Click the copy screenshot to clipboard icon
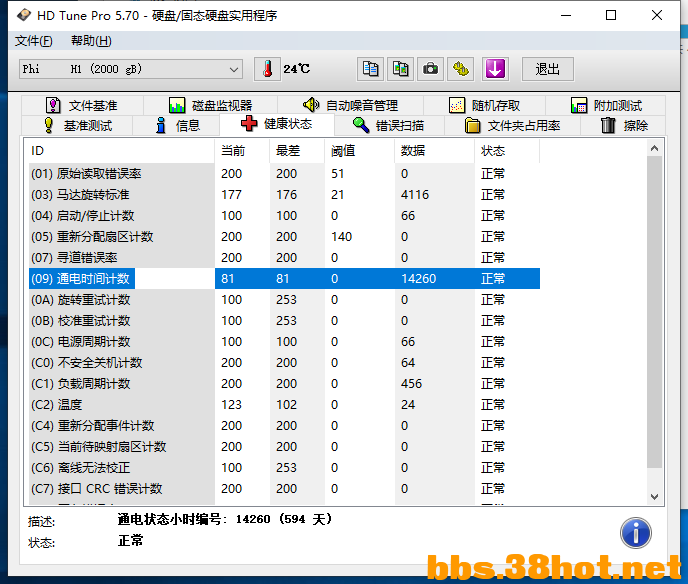This screenshot has width=688, height=584. point(400,69)
